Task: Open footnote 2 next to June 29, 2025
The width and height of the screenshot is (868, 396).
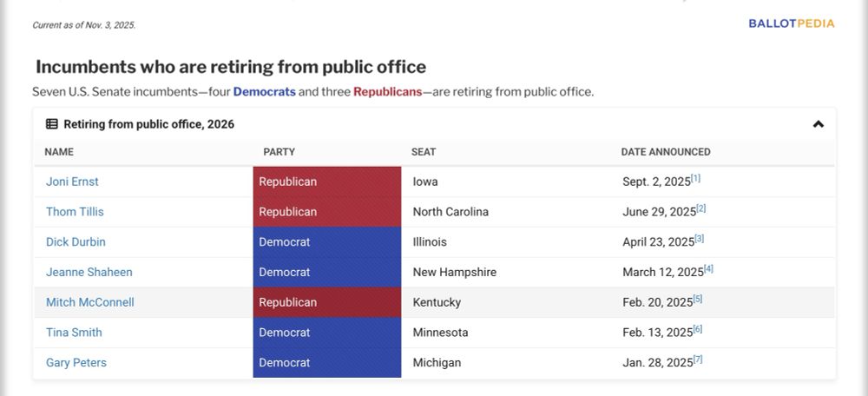Action: (x=701, y=208)
